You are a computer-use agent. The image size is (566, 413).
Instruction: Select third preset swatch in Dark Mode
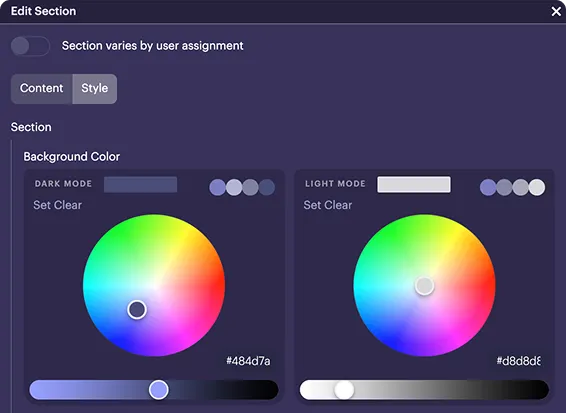250,187
